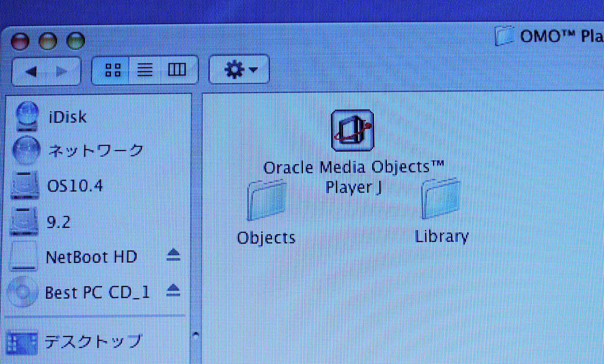The image size is (604, 364).
Task: Select the Objects folder icon
Action: tap(266, 200)
